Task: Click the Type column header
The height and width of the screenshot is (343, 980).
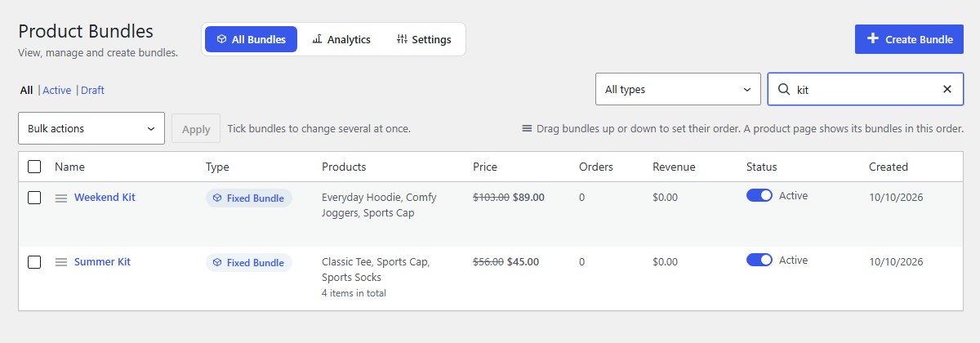Action: tap(217, 167)
